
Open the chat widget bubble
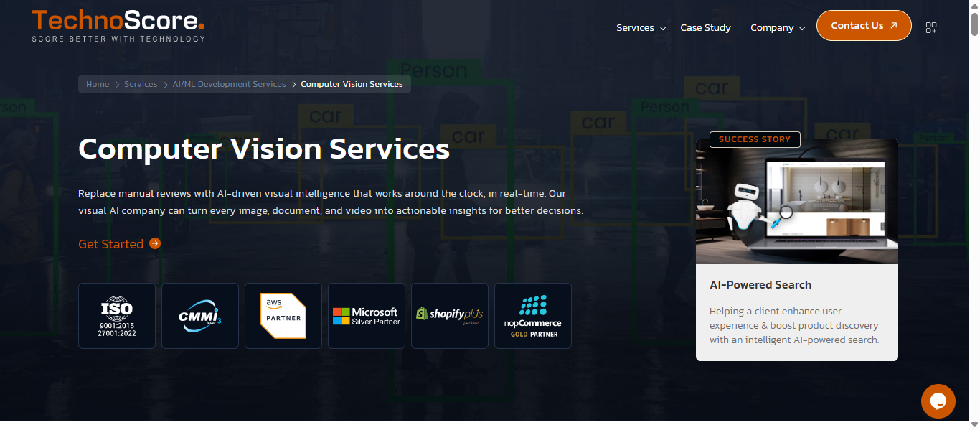[x=938, y=401]
